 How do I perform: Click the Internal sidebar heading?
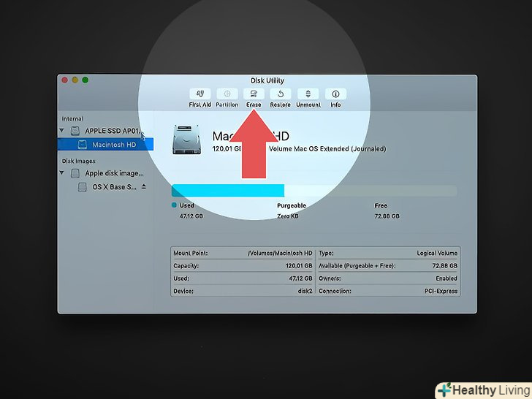pyautogui.click(x=72, y=118)
